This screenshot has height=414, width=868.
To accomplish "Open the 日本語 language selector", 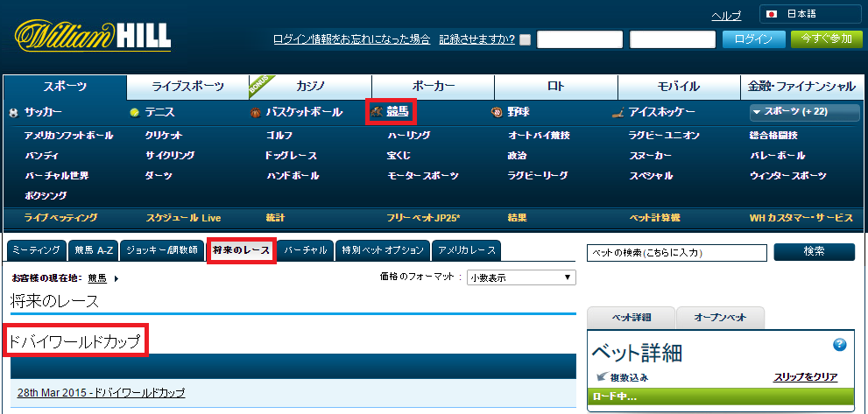I will (x=809, y=14).
